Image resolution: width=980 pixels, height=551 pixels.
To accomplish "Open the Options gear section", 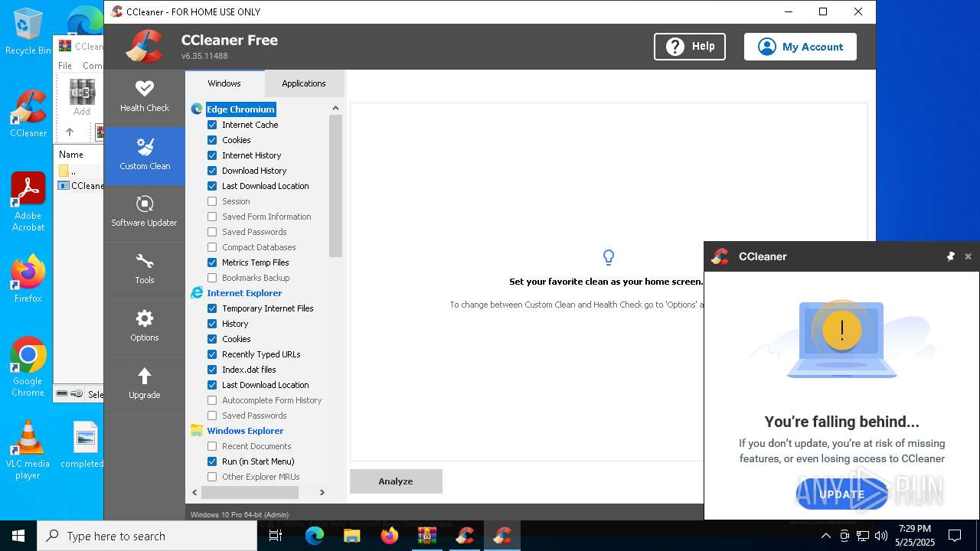I will pos(144,328).
